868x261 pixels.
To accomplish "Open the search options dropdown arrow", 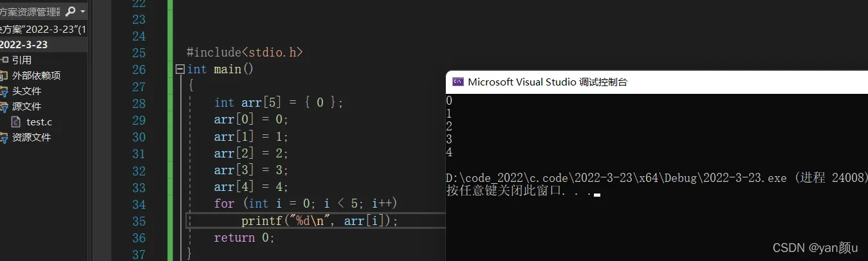I will click(82, 12).
